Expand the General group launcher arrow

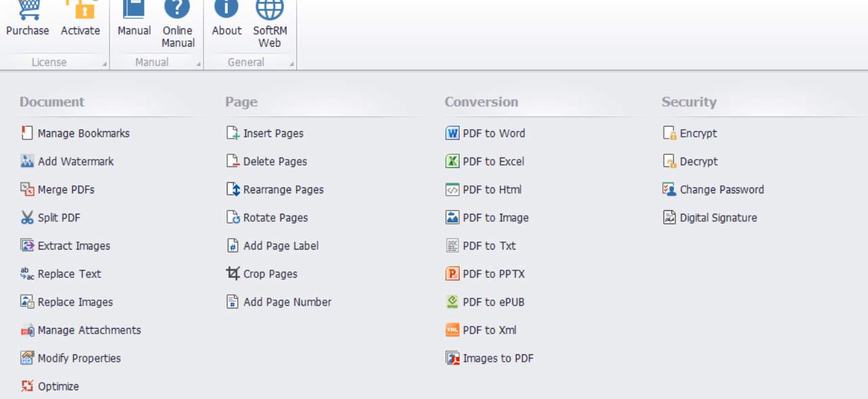coord(292,64)
